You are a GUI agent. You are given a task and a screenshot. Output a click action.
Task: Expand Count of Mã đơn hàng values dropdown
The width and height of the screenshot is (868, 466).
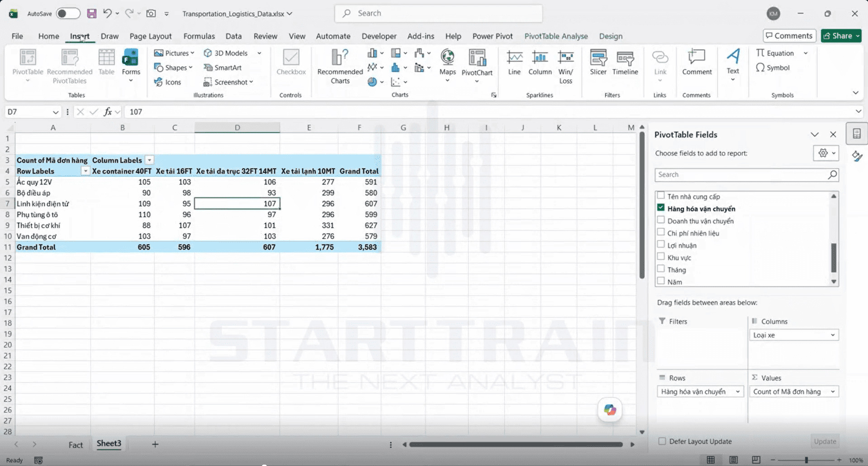tap(833, 391)
